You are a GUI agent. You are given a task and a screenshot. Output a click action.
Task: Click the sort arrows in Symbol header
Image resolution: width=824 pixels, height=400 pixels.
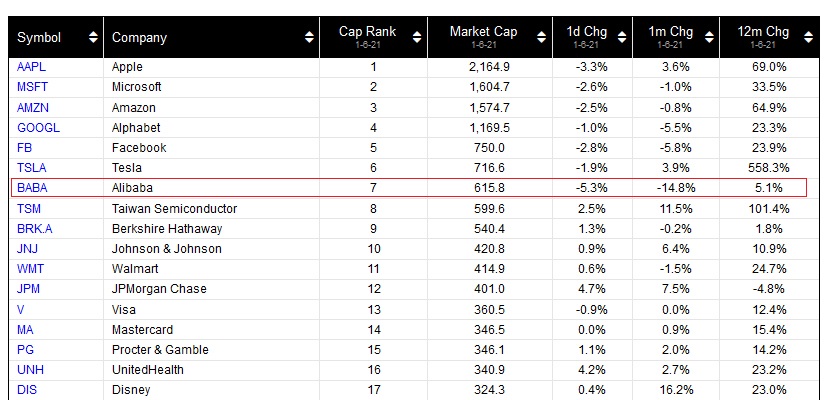point(93,38)
